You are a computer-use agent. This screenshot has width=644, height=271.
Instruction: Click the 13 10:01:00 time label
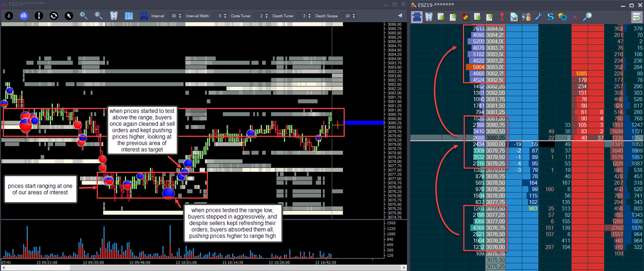(x=186, y=262)
